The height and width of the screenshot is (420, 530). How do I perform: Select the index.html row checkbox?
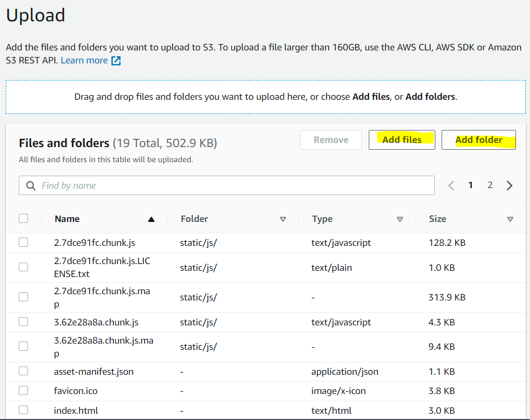pyautogui.click(x=23, y=410)
